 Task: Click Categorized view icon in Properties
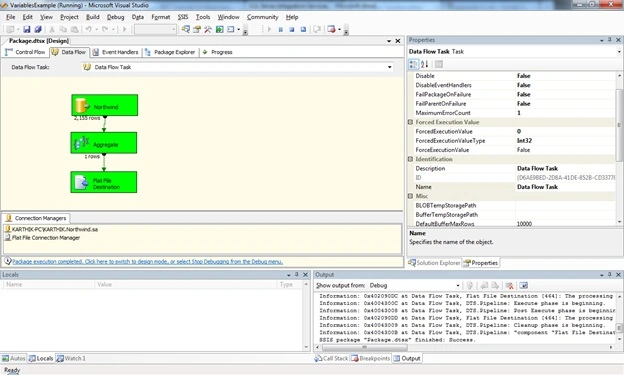pos(414,64)
